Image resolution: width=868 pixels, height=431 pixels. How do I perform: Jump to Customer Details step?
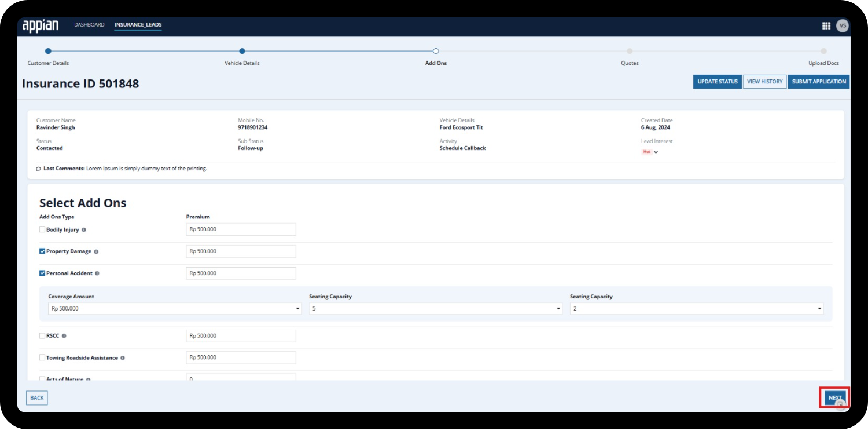coord(48,51)
